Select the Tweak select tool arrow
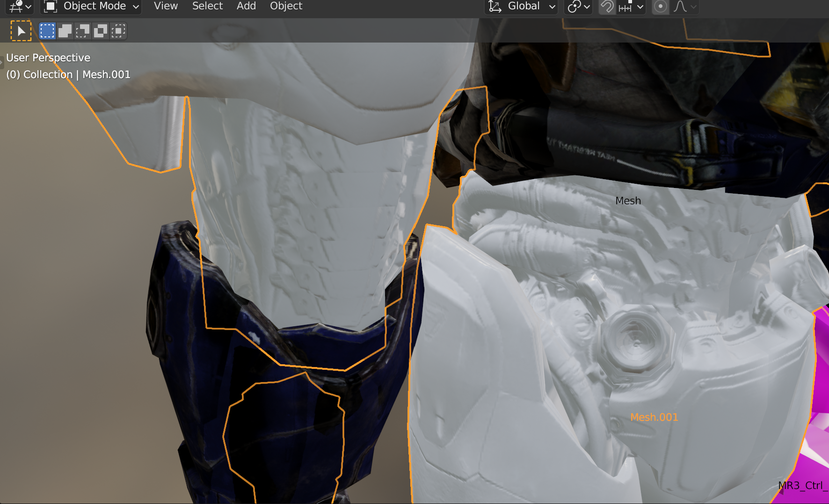This screenshot has height=504, width=829. [x=21, y=31]
